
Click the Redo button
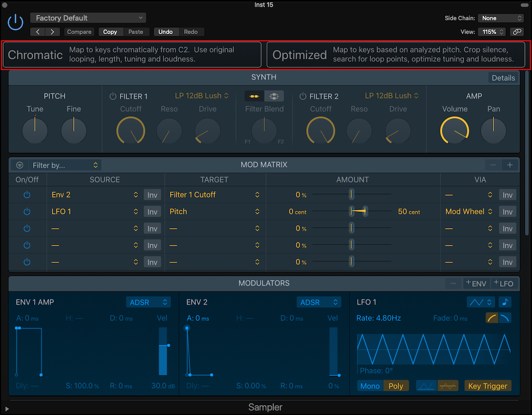191,32
